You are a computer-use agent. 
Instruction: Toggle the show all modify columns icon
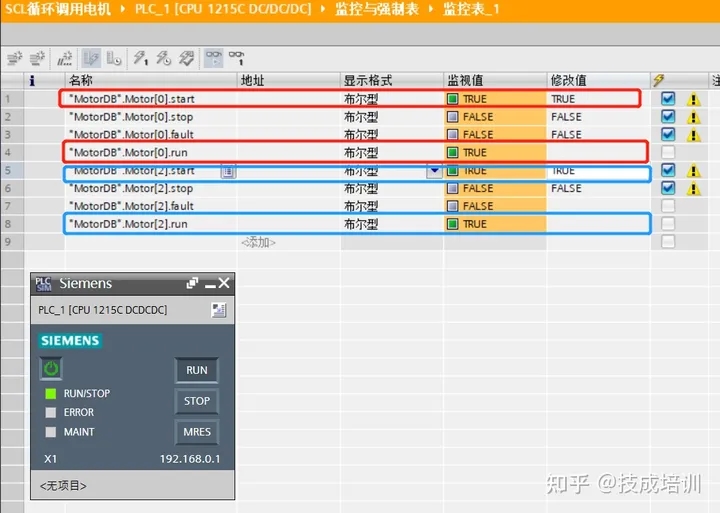click(91, 58)
